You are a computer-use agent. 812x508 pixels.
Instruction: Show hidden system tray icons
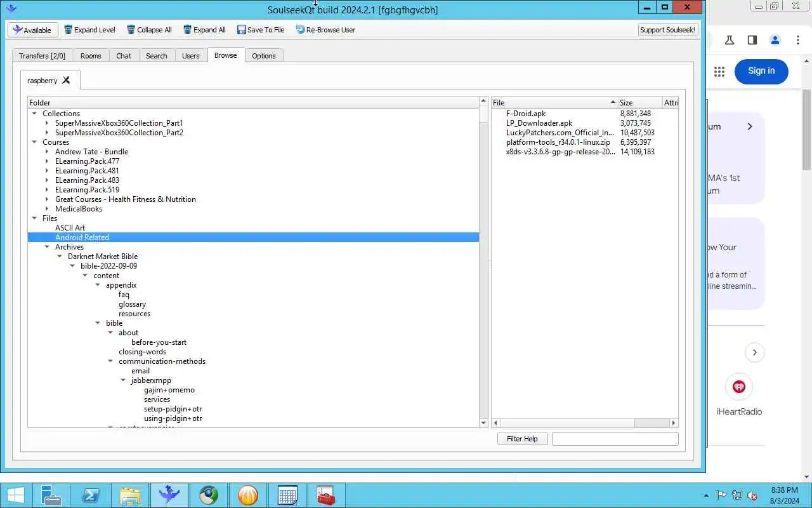pyautogui.click(x=706, y=496)
